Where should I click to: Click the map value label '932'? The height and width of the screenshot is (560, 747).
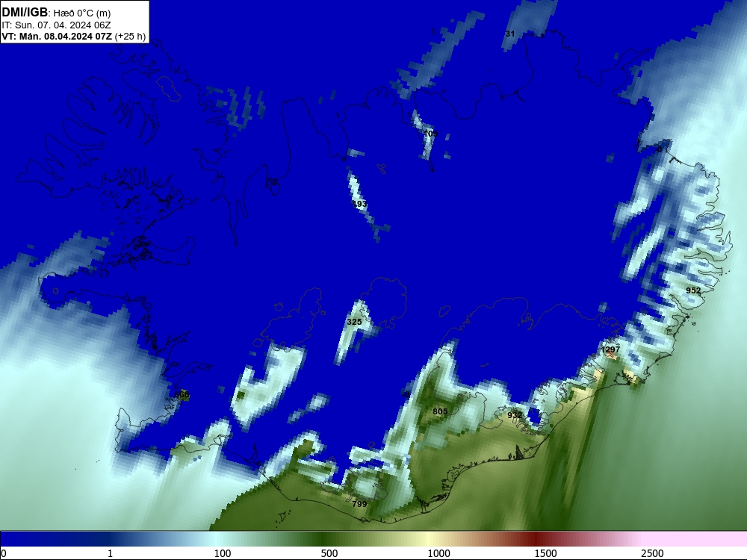(x=515, y=415)
